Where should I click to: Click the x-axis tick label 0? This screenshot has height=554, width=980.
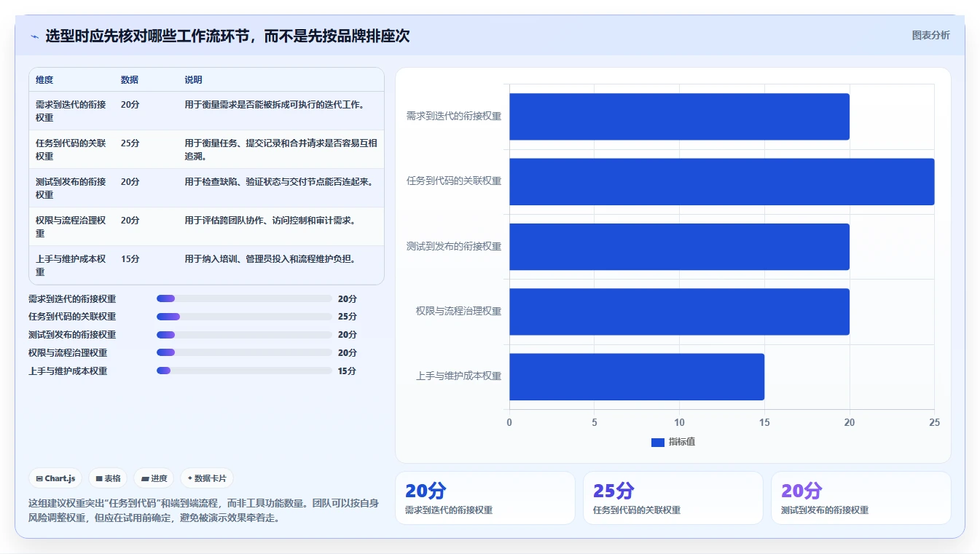(509, 422)
